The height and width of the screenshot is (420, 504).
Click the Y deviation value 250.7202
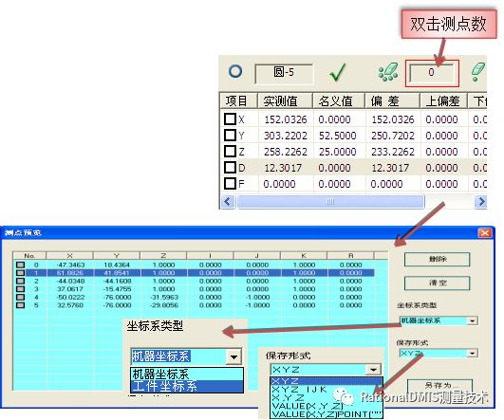click(393, 136)
